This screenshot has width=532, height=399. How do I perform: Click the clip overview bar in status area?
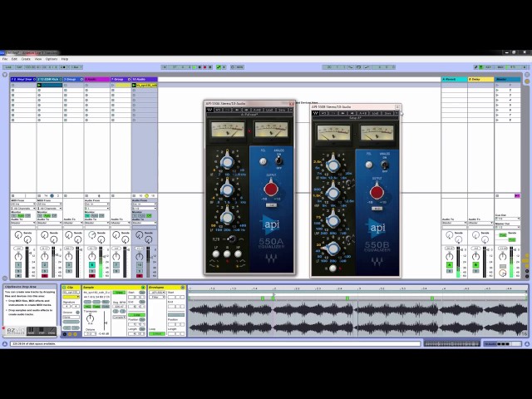pyautogui.click(x=451, y=344)
